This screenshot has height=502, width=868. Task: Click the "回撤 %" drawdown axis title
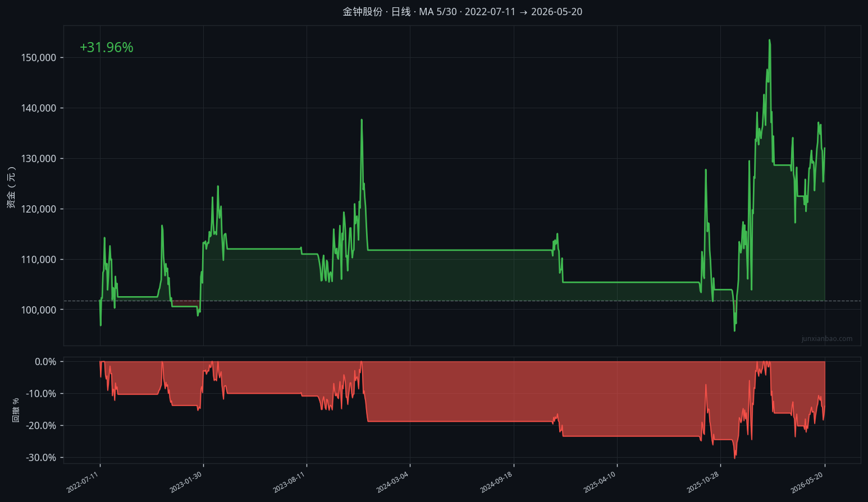[x=16, y=410]
